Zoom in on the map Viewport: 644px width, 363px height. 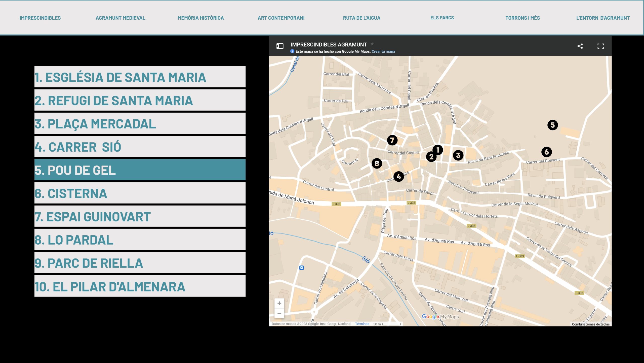[279, 303]
